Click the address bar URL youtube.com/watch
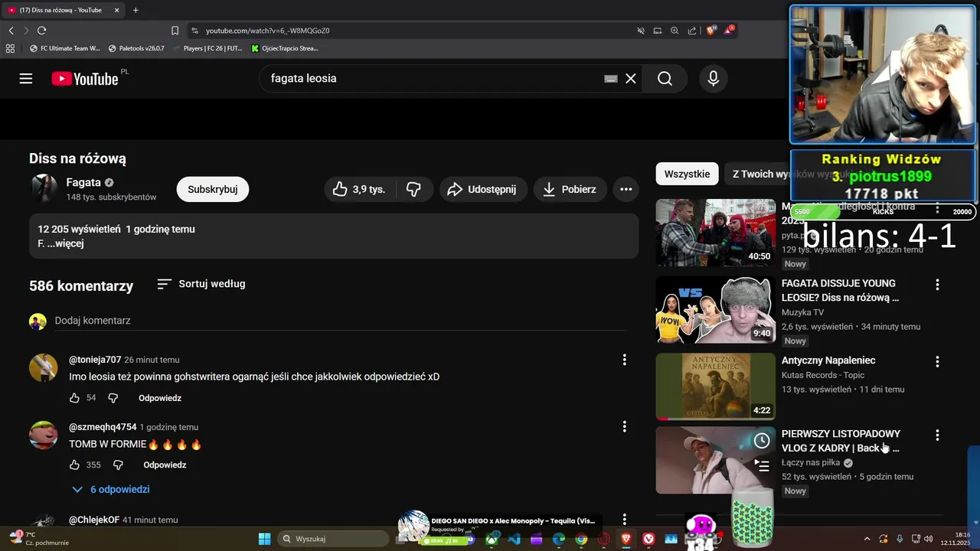The width and height of the screenshot is (980, 551). tap(267, 31)
